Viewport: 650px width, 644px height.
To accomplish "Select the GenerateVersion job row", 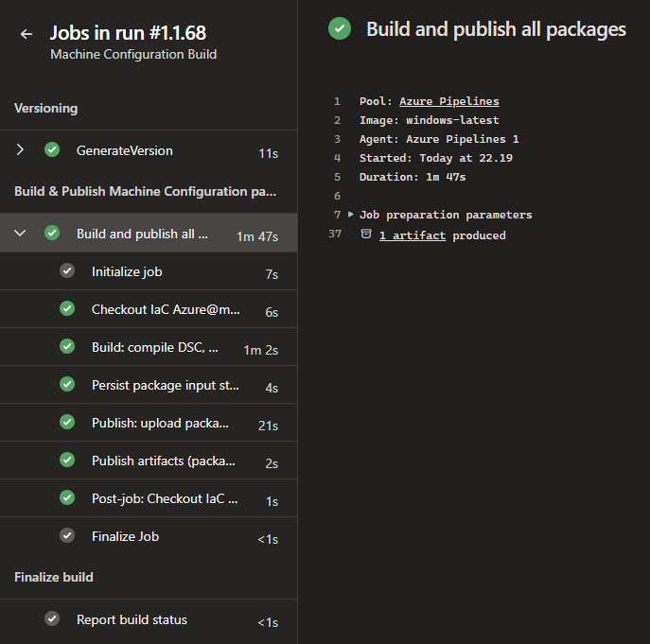I will pos(149,150).
